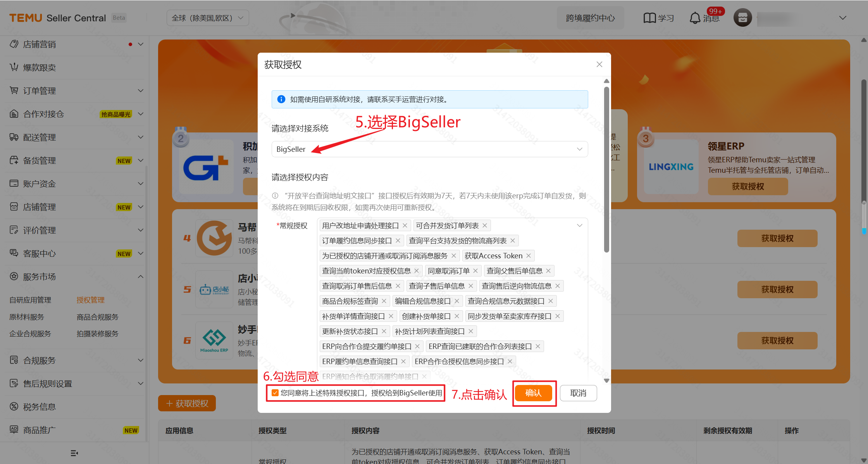Click the orange 确认 button
868x464 pixels.
[x=534, y=393]
